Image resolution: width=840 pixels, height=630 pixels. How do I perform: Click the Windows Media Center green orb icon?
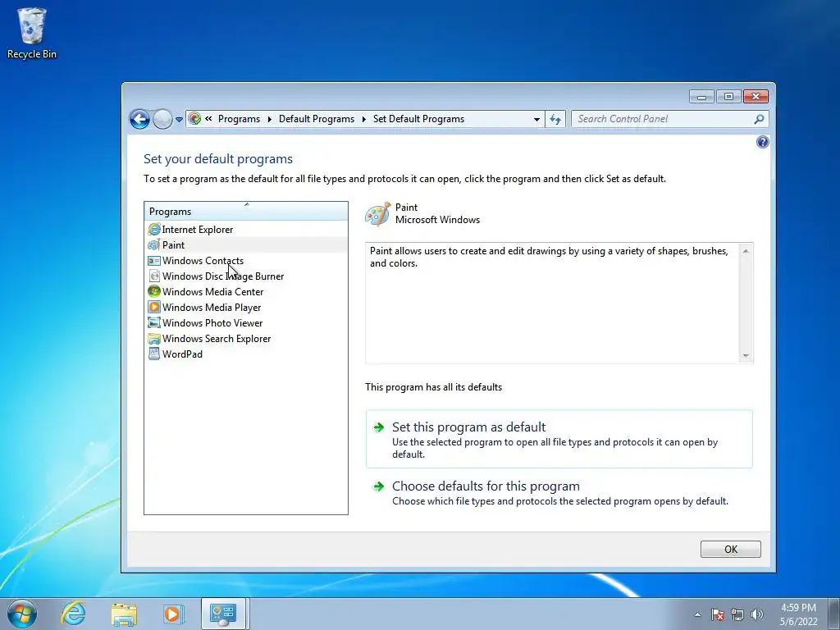[154, 291]
